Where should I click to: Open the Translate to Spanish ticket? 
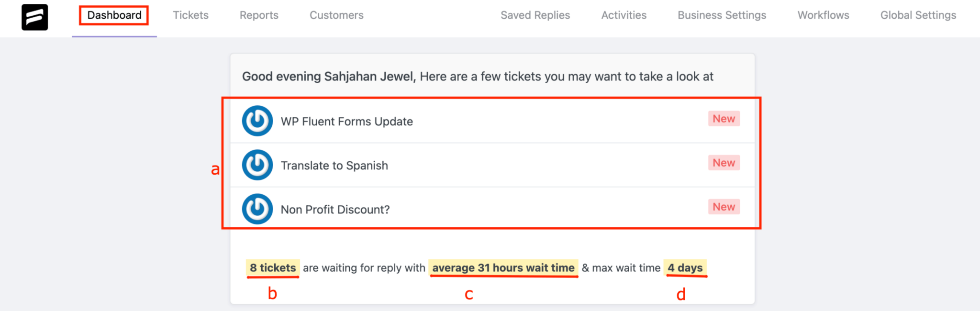492,165
